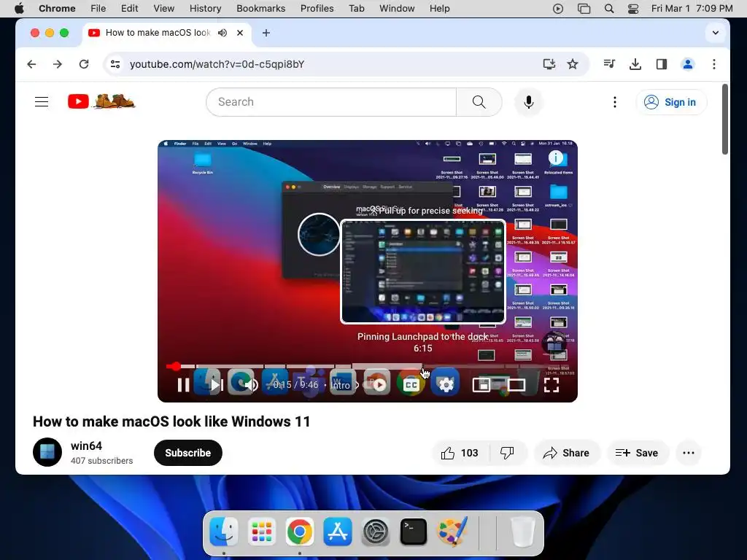Click the YouTube logo home
Viewport: 747px width, 560px height.
101,101
